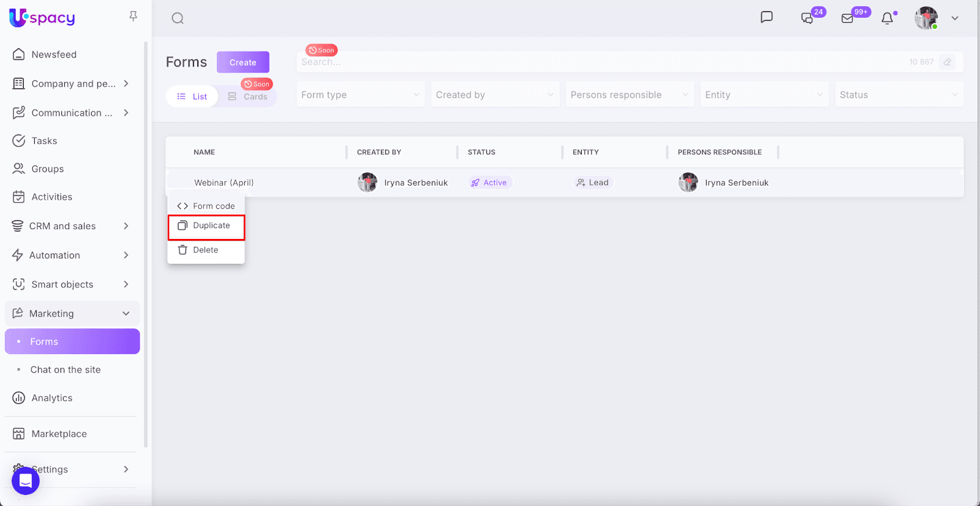The height and width of the screenshot is (506, 980).
Task: Click the Create form button
Action: pyautogui.click(x=243, y=62)
